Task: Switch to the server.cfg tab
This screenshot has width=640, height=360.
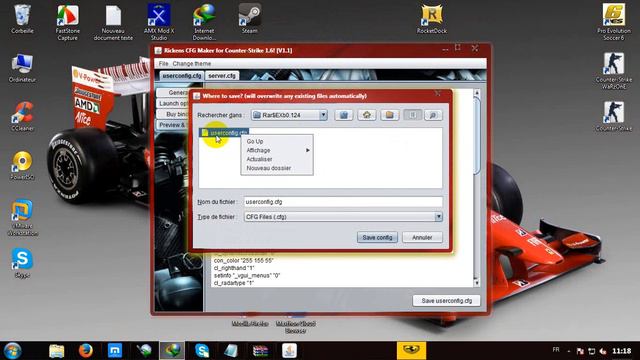Action: point(222,76)
